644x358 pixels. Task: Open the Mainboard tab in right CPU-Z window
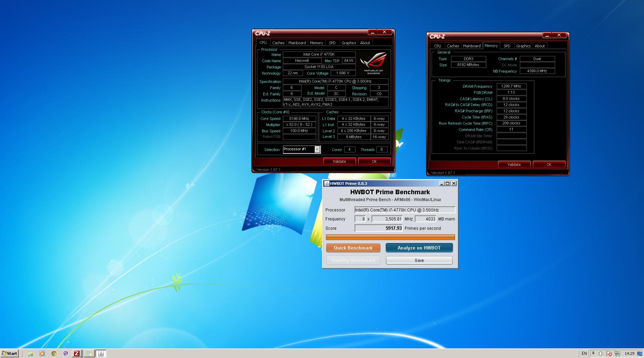[472, 46]
